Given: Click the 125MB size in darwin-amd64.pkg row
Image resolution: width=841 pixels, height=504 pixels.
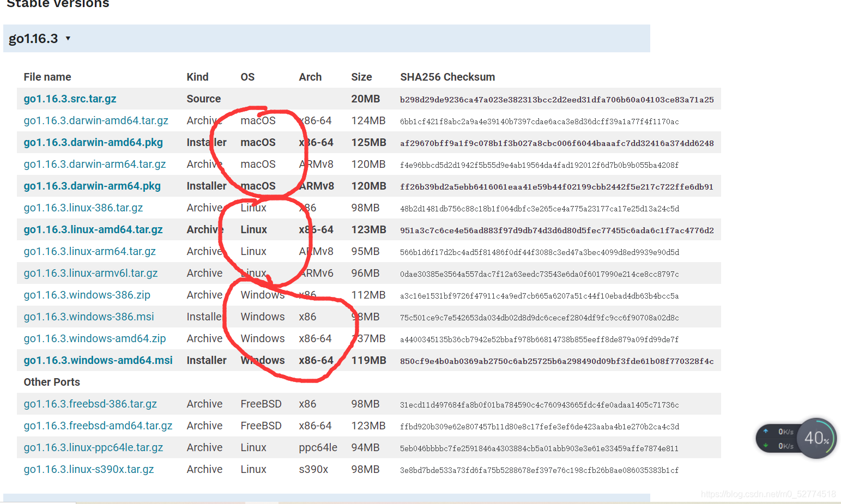Looking at the screenshot, I should (x=369, y=142).
